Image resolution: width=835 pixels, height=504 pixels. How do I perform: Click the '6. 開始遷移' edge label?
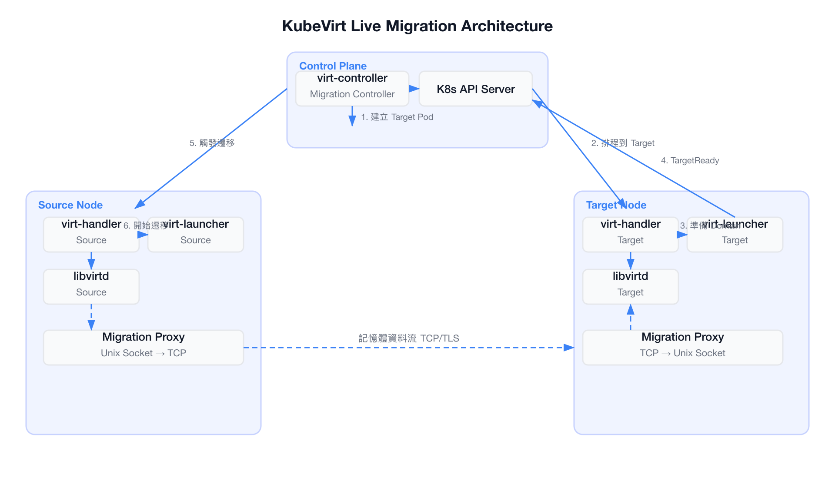(146, 225)
